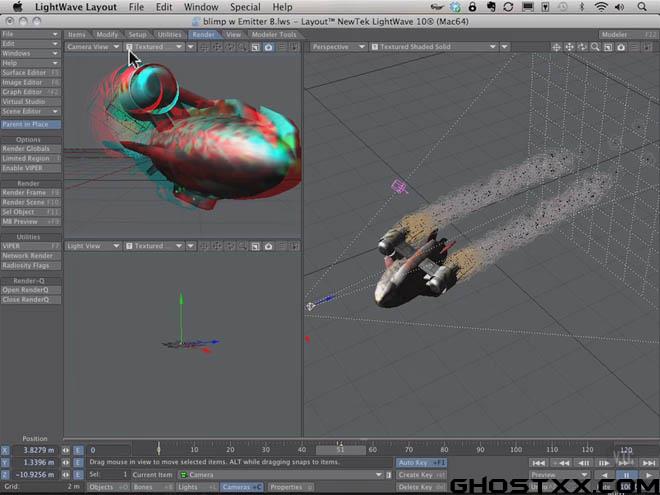Open the Window menu in menu bar
This screenshot has width=660, height=495.
pyautogui.click(x=201, y=7)
